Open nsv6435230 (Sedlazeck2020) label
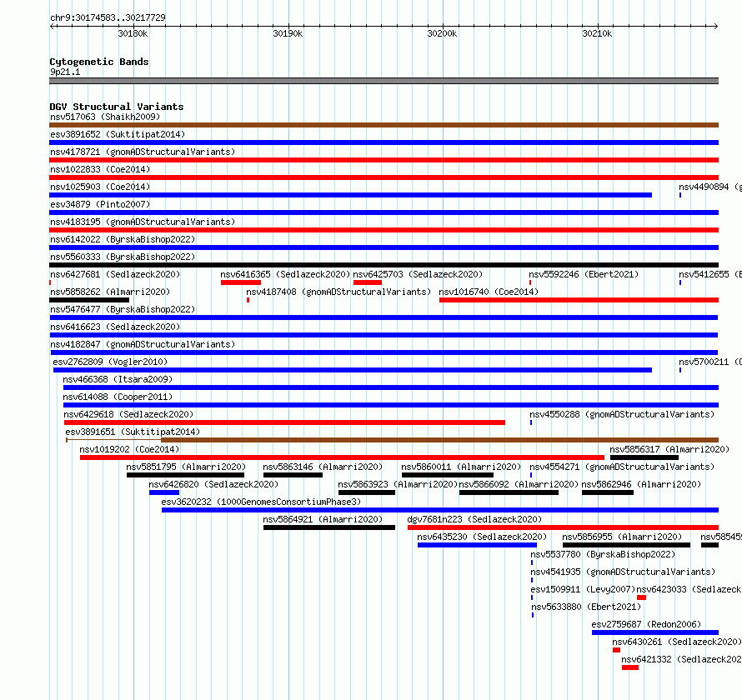The width and height of the screenshot is (742, 700). [x=482, y=537]
